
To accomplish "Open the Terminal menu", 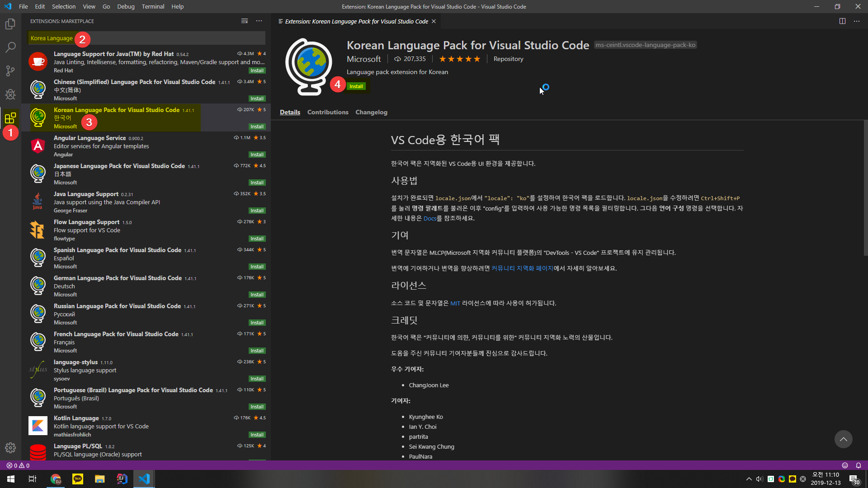I will pyautogui.click(x=153, y=6).
